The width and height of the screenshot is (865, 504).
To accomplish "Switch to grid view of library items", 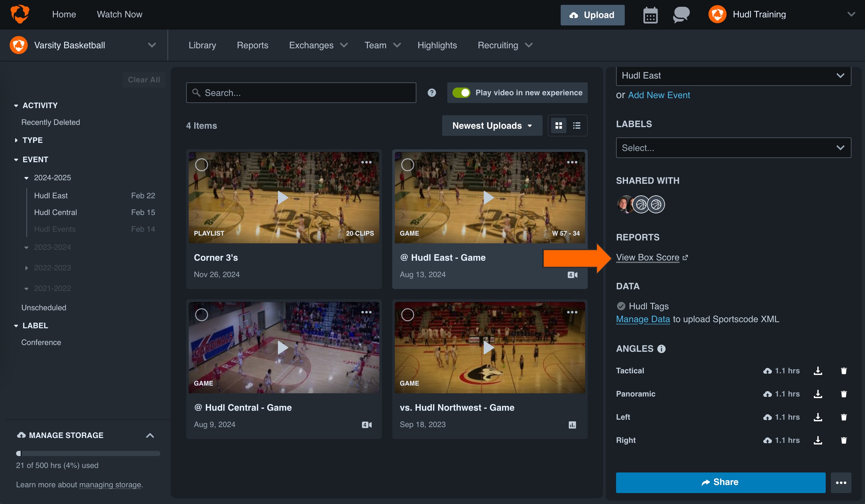I will click(558, 125).
